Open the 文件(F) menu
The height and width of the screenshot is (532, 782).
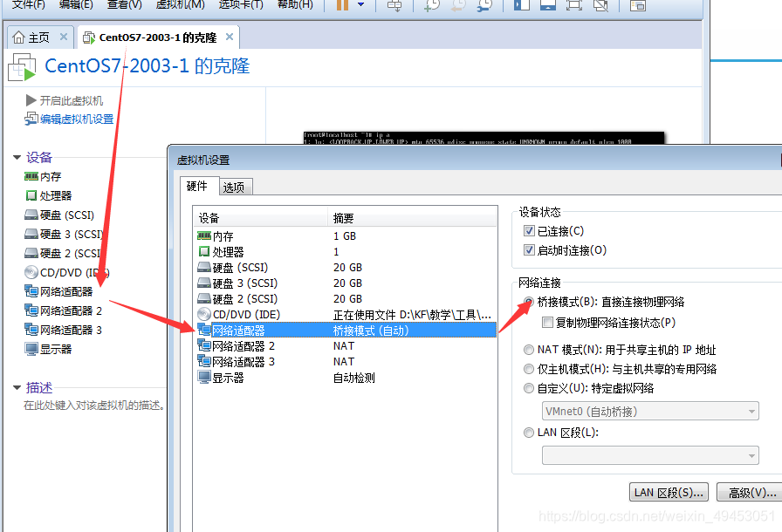[x=29, y=5]
